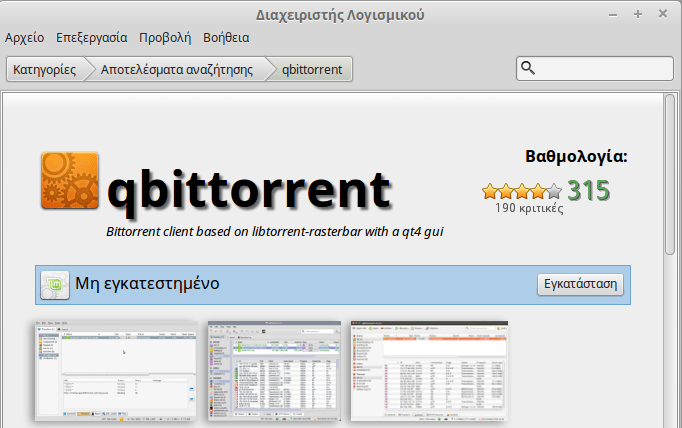Image resolution: width=682 pixels, height=428 pixels.
Task: Click the Mint package status icon
Action: (55, 285)
